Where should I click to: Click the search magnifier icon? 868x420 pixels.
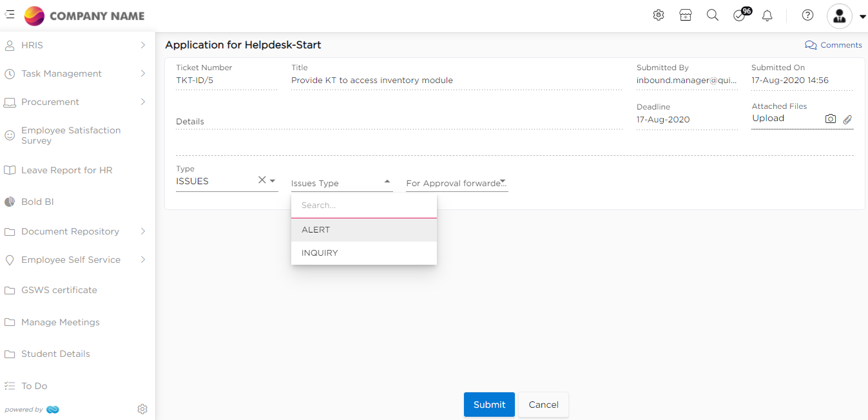[713, 15]
